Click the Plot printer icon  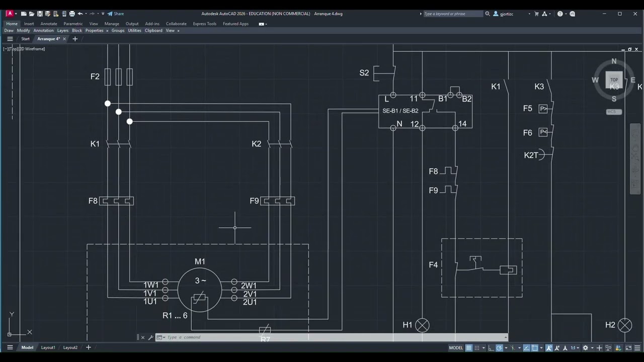[72, 14]
